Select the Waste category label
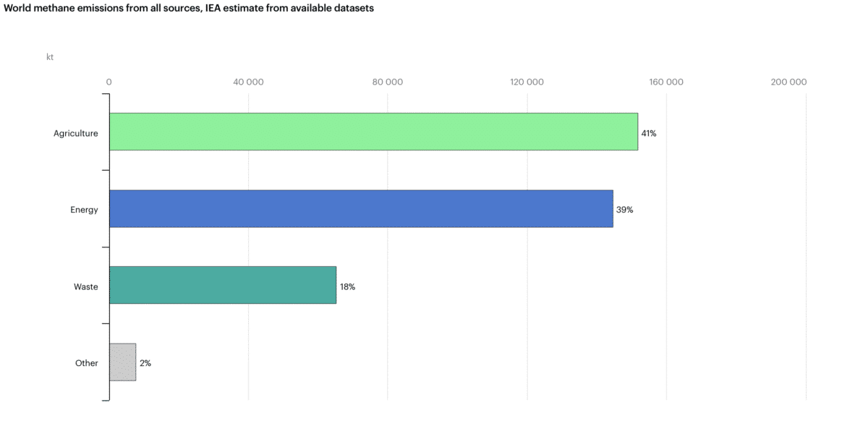868x426 pixels. click(85, 286)
